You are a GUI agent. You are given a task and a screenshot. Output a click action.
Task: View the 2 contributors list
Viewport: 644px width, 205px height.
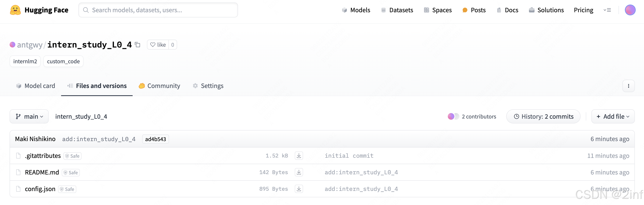coord(472,116)
